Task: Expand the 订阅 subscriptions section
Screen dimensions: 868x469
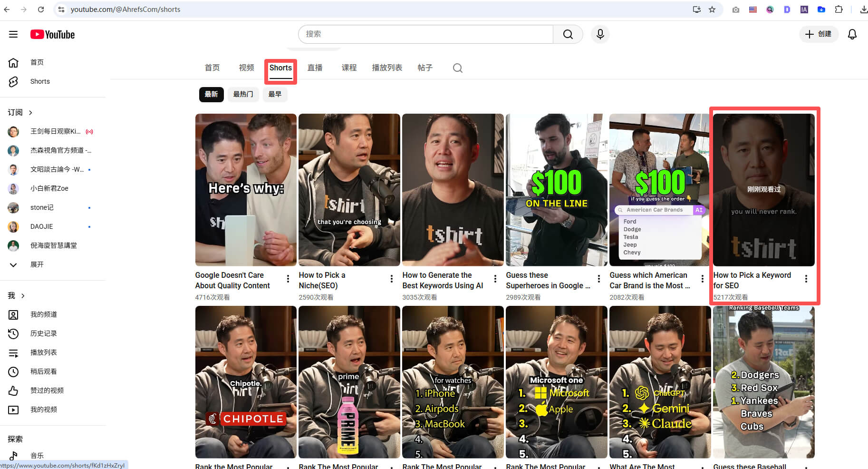Action: pos(20,112)
